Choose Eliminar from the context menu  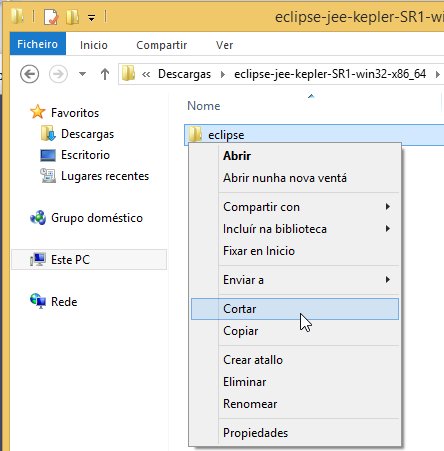point(295,382)
